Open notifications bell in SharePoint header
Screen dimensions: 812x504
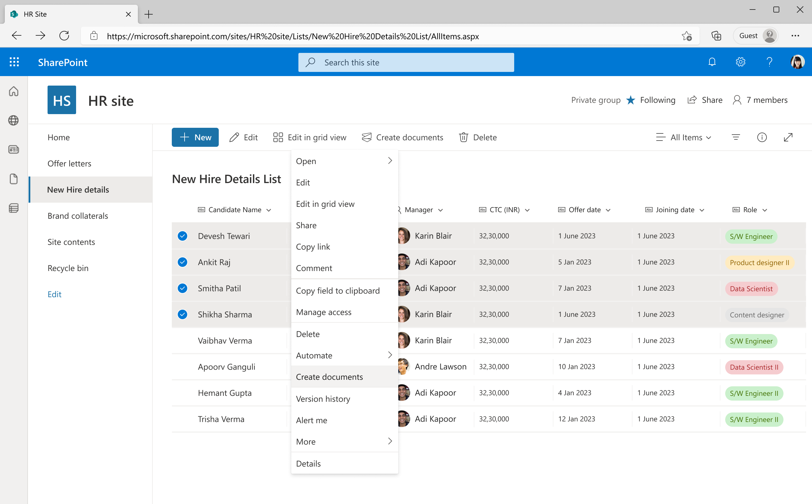[712, 62]
